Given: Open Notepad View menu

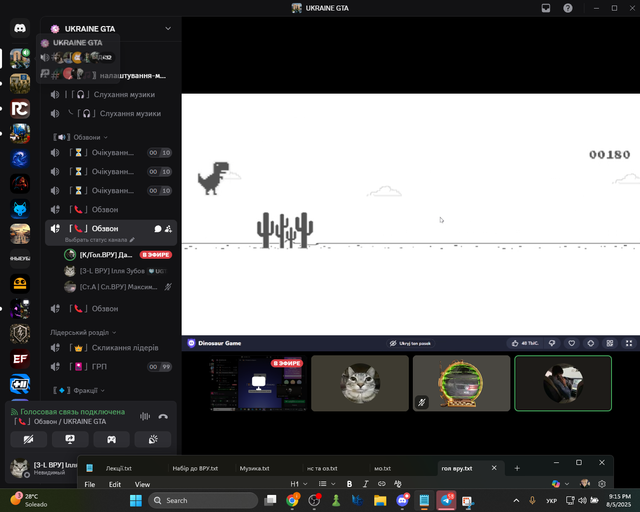Looking at the screenshot, I should coord(142,484).
